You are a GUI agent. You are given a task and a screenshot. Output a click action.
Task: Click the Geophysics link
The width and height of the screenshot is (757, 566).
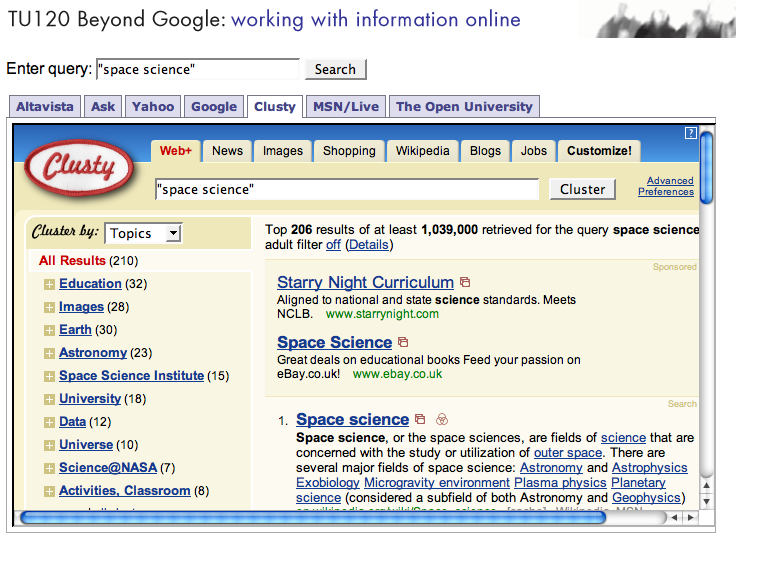pyautogui.click(x=646, y=498)
